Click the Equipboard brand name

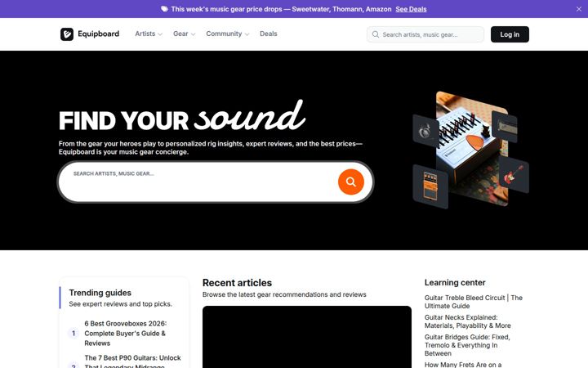coord(98,34)
